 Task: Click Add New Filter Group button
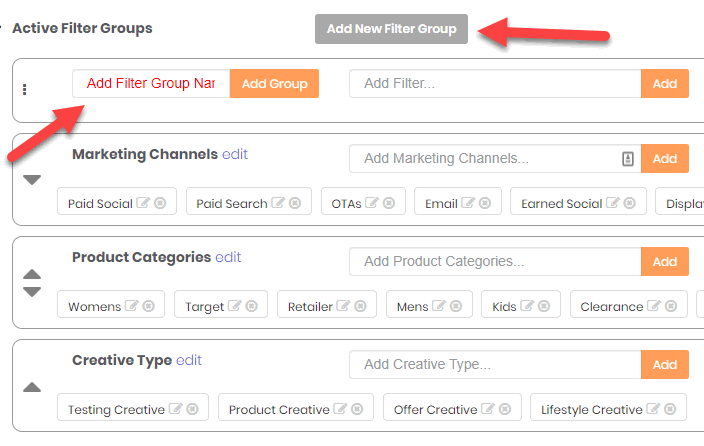tap(391, 29)
